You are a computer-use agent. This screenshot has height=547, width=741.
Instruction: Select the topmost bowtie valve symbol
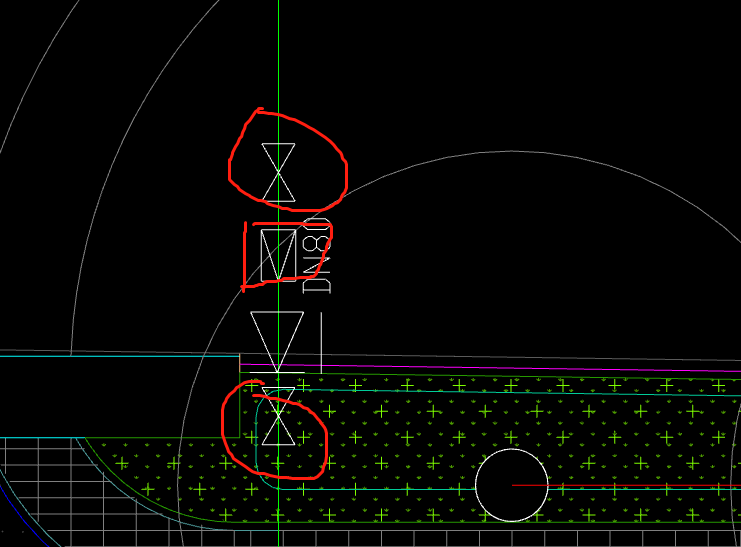(x=278, y=173)
